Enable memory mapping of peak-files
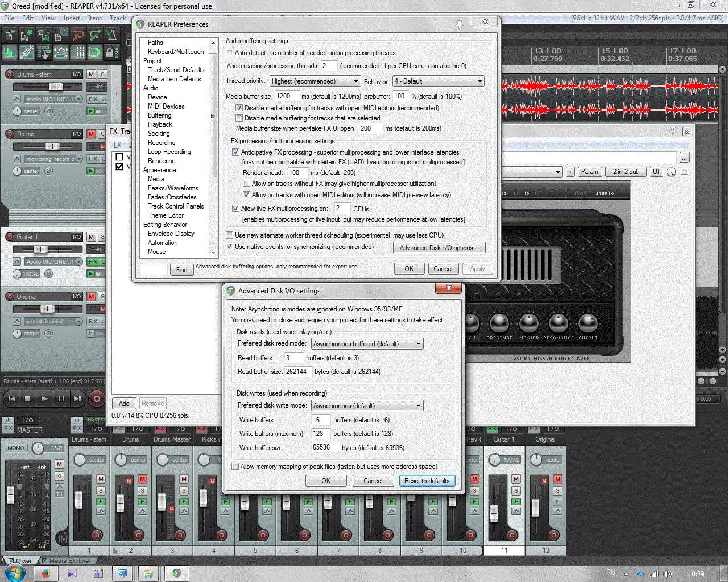Viewport: 728px width, 582px height. (235, 467)
